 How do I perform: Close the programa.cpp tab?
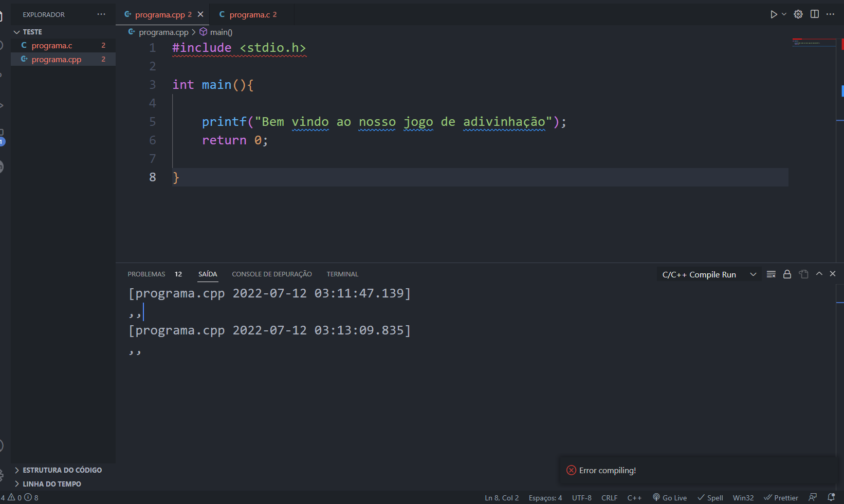200,14
